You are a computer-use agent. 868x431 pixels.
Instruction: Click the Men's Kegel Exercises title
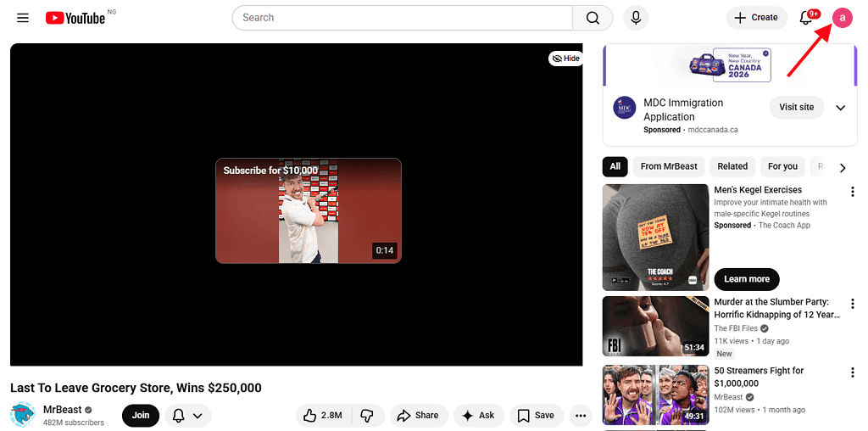point(758,190)
